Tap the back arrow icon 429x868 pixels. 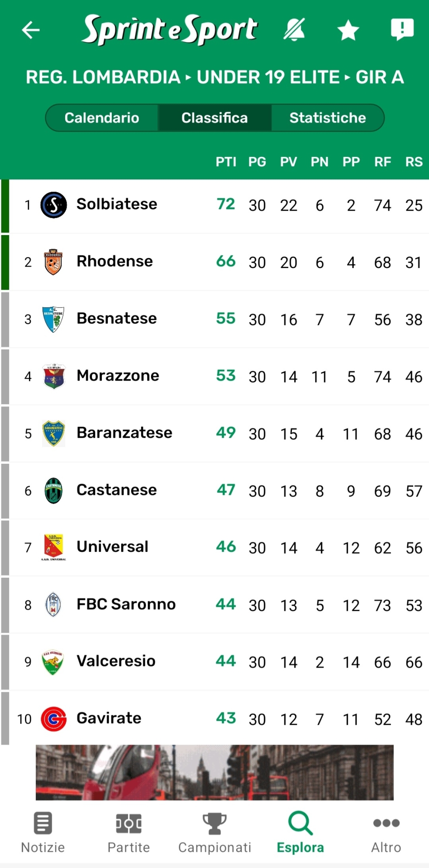click(31, 30)
